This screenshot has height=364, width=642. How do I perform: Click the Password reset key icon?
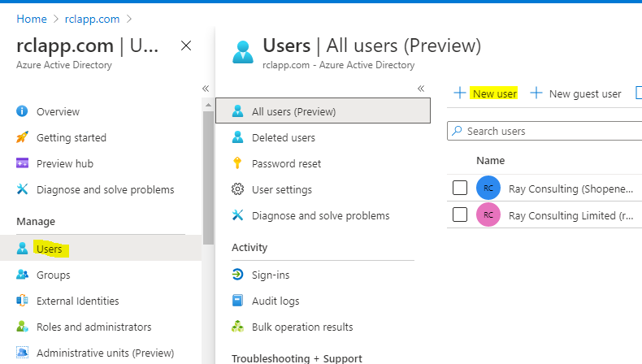[237, 163]
